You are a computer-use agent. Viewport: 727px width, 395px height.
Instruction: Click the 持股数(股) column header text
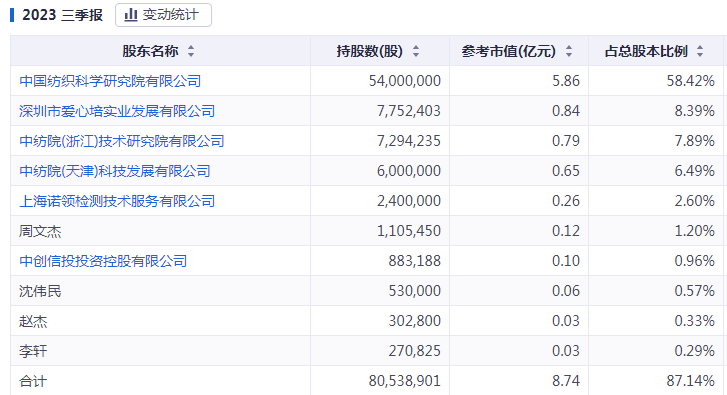[370, 51]
